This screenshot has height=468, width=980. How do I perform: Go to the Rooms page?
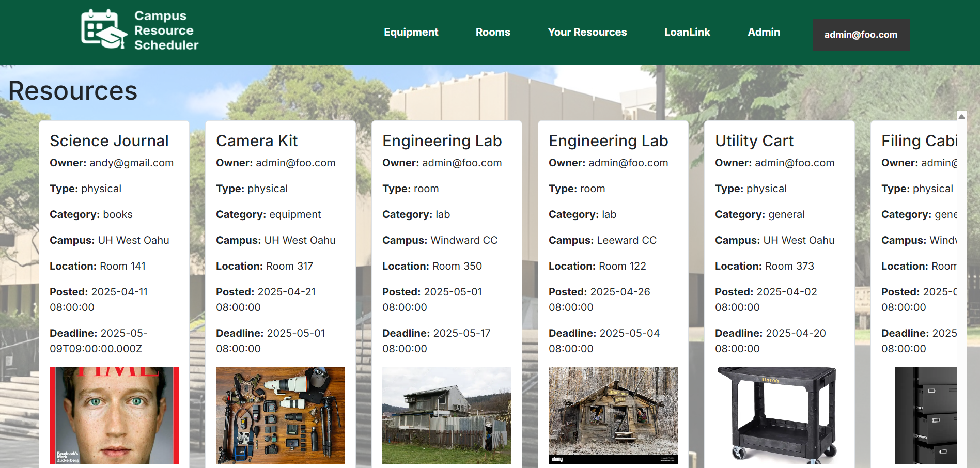492,32
